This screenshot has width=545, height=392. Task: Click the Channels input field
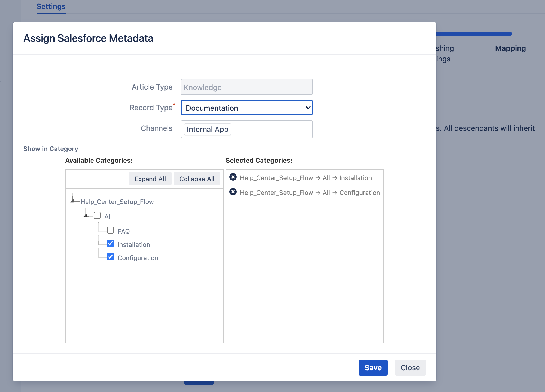[x=271, y=130]
